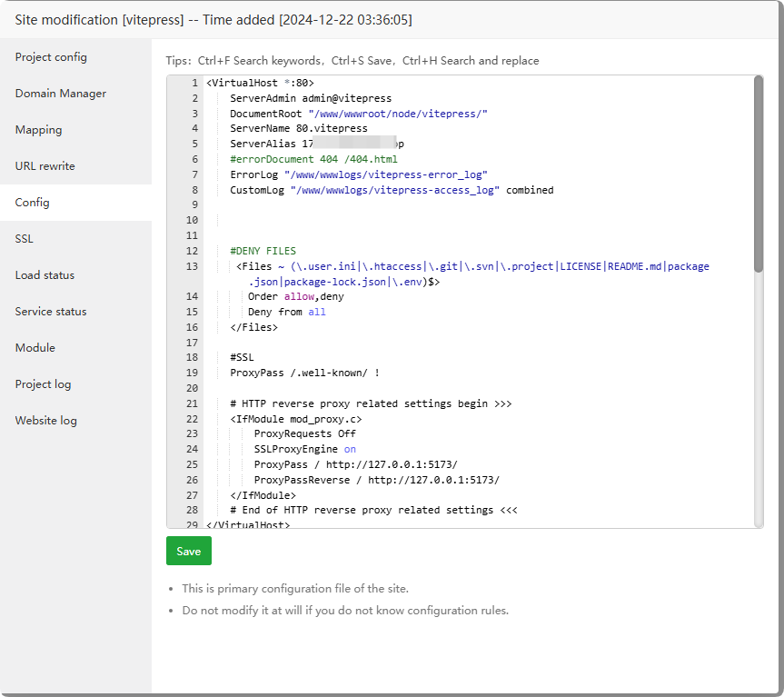Go to the SSL tab
This screenshot has height=697, width=784.
click(24, 239)
